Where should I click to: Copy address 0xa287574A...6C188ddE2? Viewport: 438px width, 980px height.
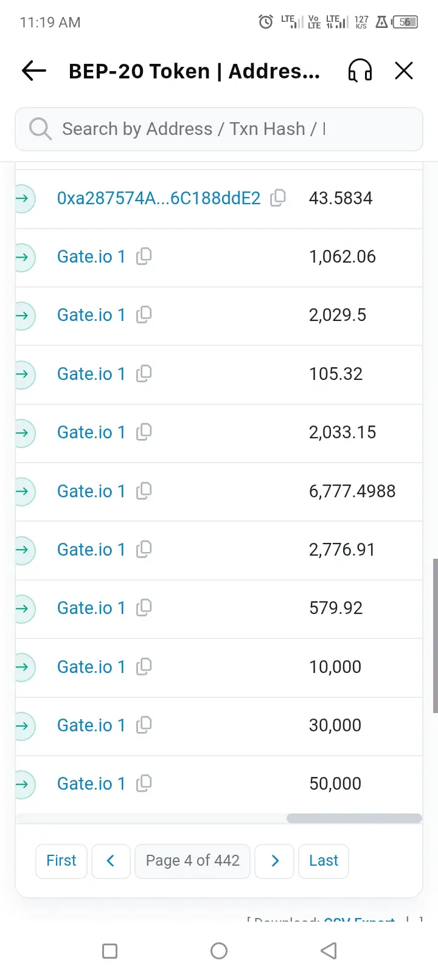(x=278, y=198)
